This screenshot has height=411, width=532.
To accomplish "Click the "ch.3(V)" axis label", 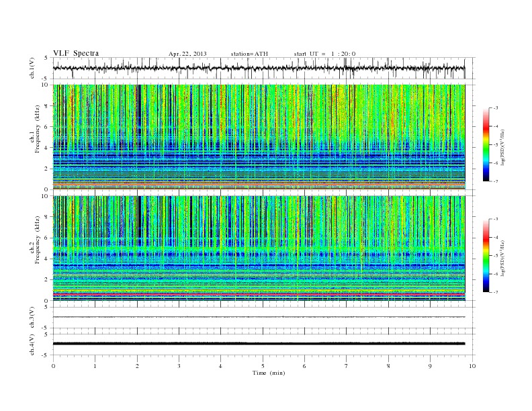I will (32, 317).
